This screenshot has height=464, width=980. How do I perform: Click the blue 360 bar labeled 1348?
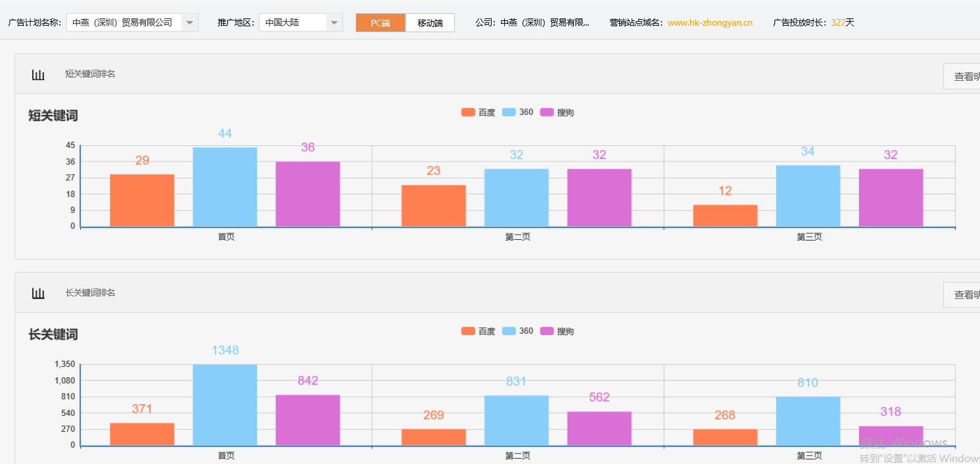[x=224, y=404]
